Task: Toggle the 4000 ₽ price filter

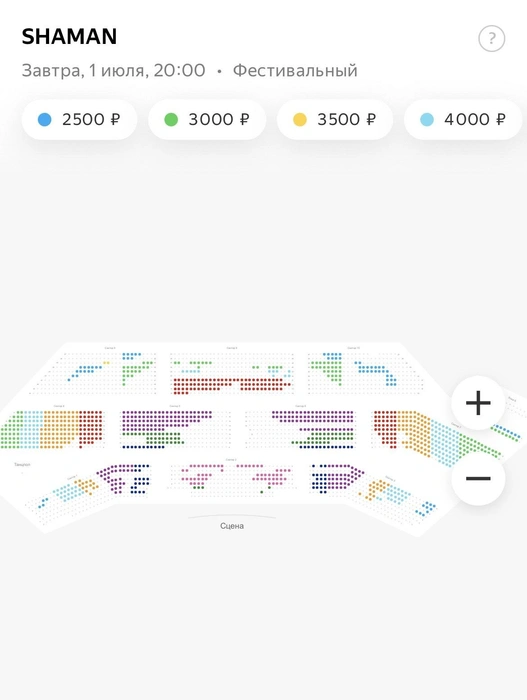Action: (463, 120)
